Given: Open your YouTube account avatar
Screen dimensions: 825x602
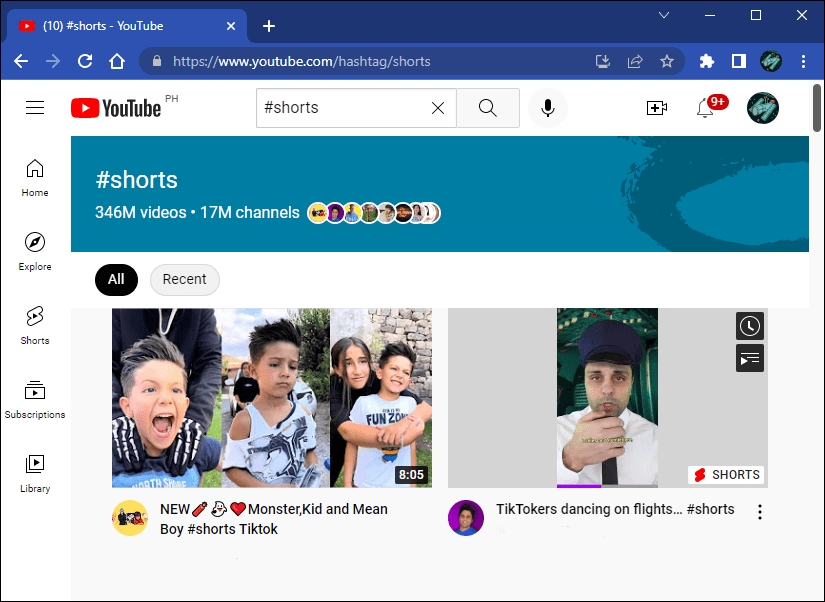Looking at the screenshot, I should click(762, 107).
